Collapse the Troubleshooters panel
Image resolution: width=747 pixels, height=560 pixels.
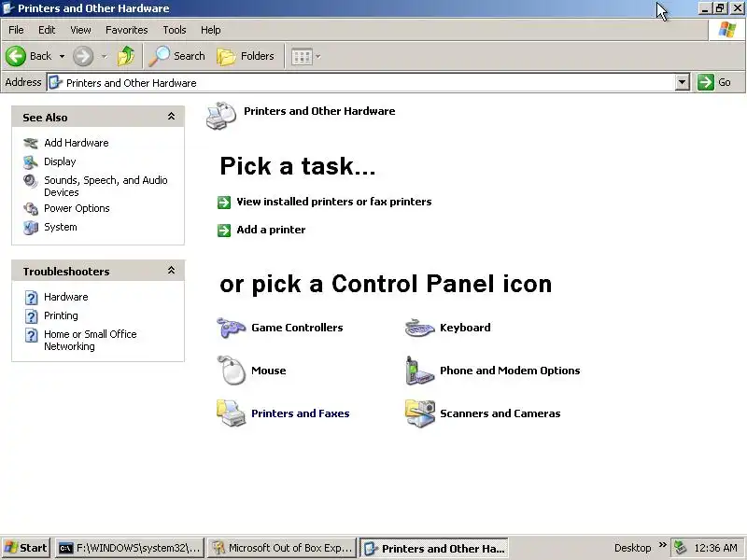click(x=171, y=271)
